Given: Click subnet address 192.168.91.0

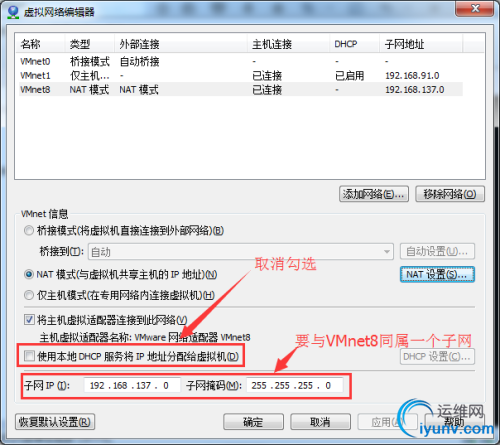Looking at the screenshot, I should [x=412, y=76].
